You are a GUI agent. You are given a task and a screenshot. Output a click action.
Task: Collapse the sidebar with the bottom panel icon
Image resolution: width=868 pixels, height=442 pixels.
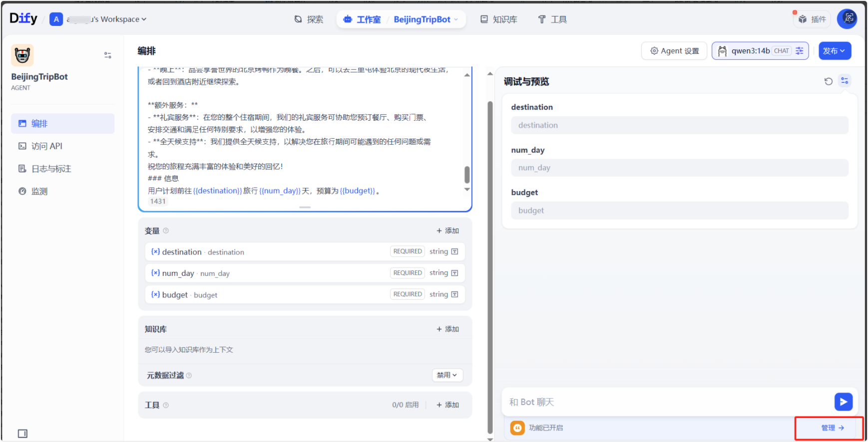[22, 434]
